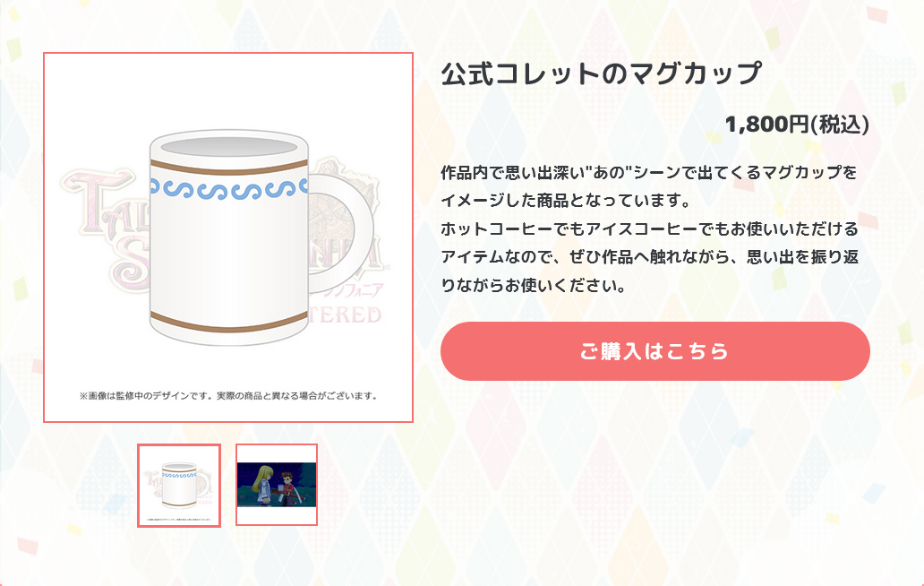Click the price 1,800円(税込)
Screen dimensions: 924x586
coord(797,125)
